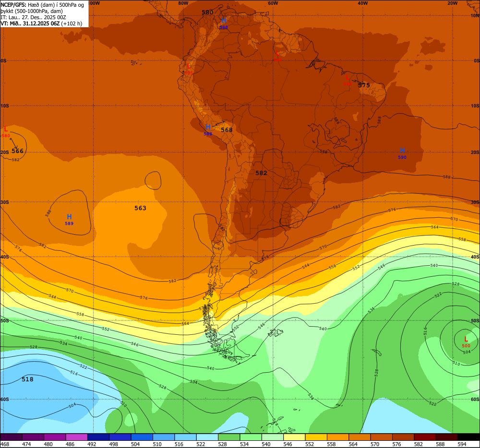480x448 pixels.
Task: Click the bold 580 value at top
Action: tap(207, 12)
